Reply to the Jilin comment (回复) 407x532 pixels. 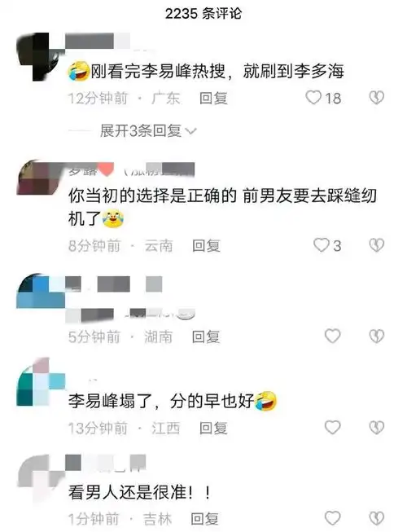204,519
